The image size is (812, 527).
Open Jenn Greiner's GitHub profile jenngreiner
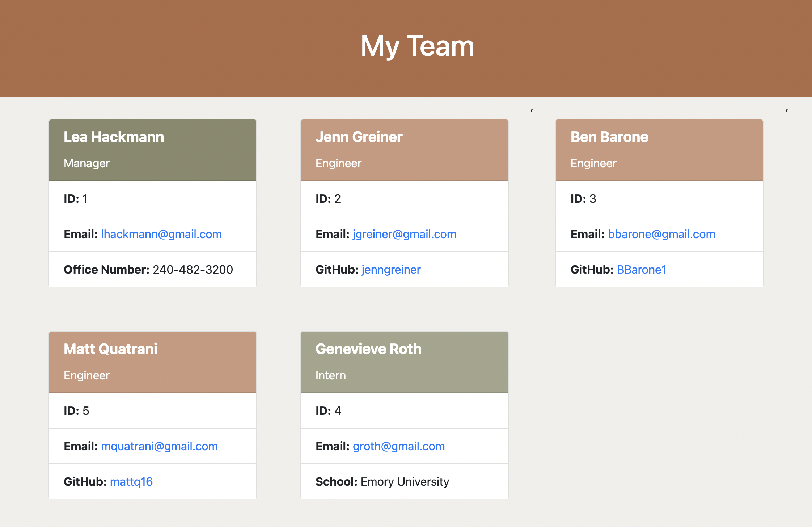pos(391,269)
